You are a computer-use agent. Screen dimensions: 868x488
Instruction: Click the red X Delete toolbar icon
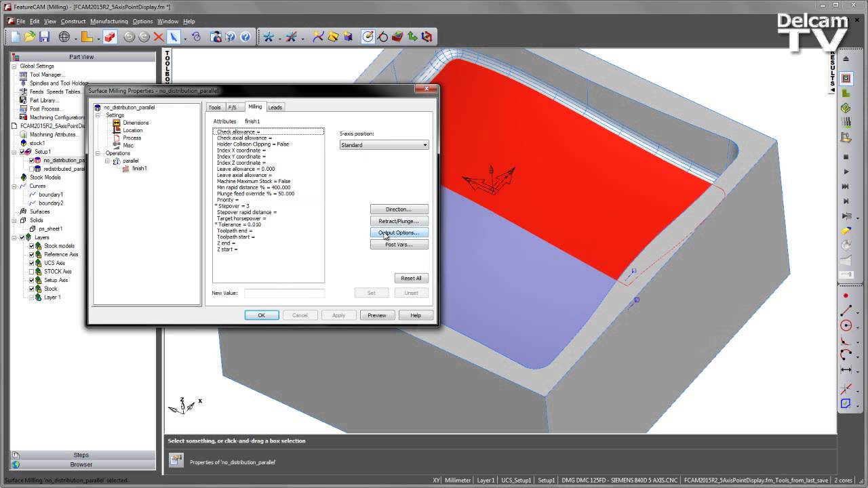(x=159, y=37)
